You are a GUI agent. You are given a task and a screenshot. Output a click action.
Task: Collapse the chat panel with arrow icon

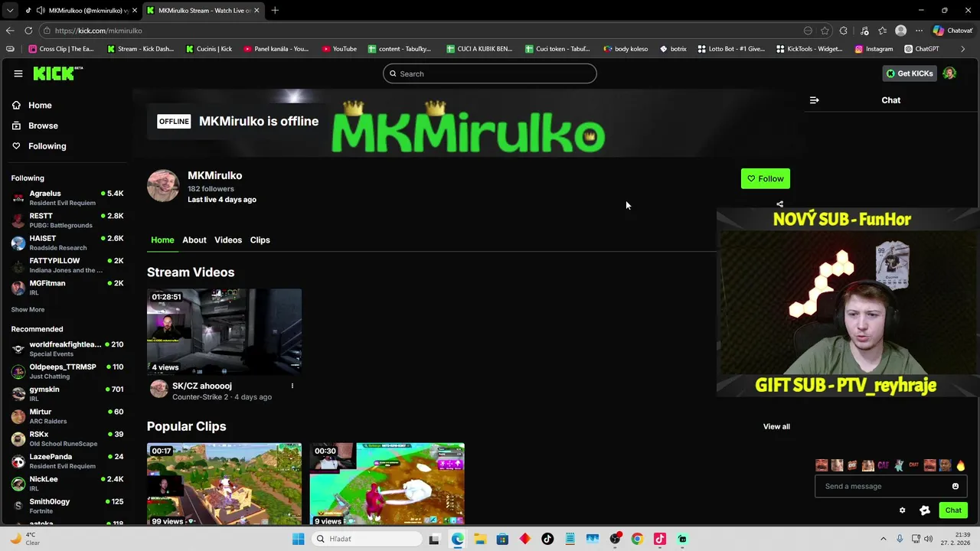[x=814, y=100]
